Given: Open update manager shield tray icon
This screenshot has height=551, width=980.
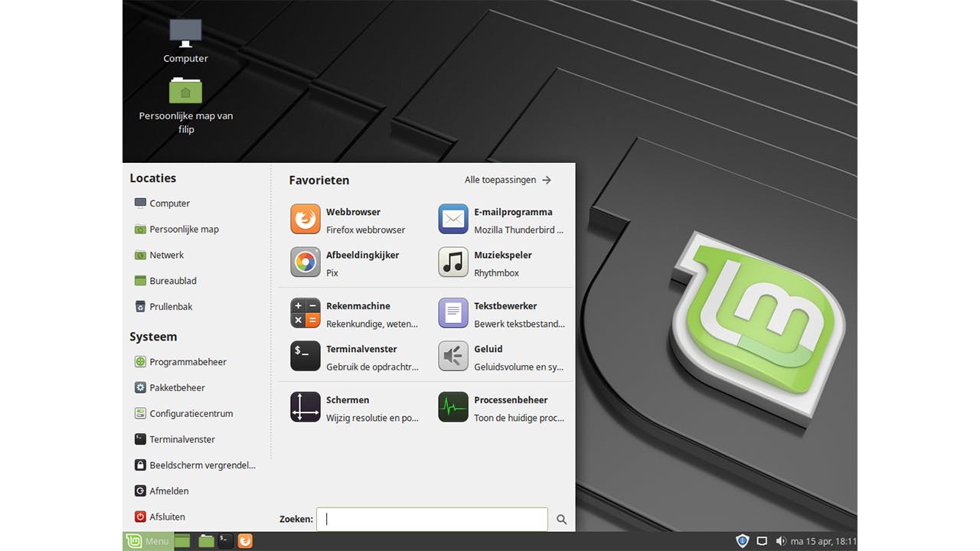Looking at the screenshot, I should 742,541.
